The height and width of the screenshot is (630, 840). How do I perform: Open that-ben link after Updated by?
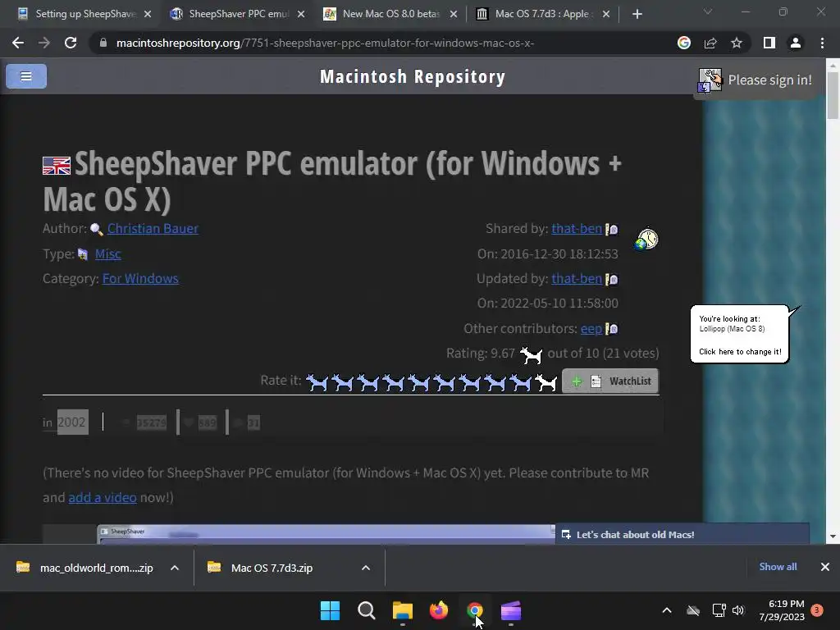(577, 279)
